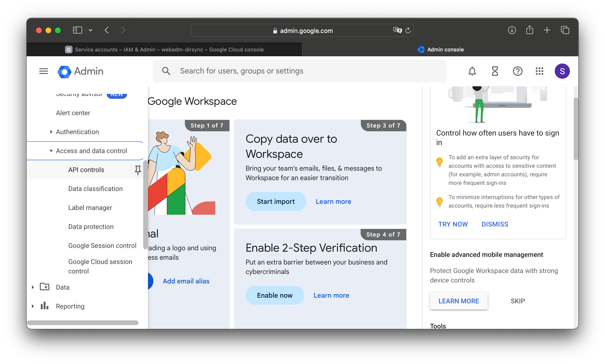Click Learn more for 2-Step Verification
The image size is (605, 364).
pyautogui.click(x=331, y=295)
